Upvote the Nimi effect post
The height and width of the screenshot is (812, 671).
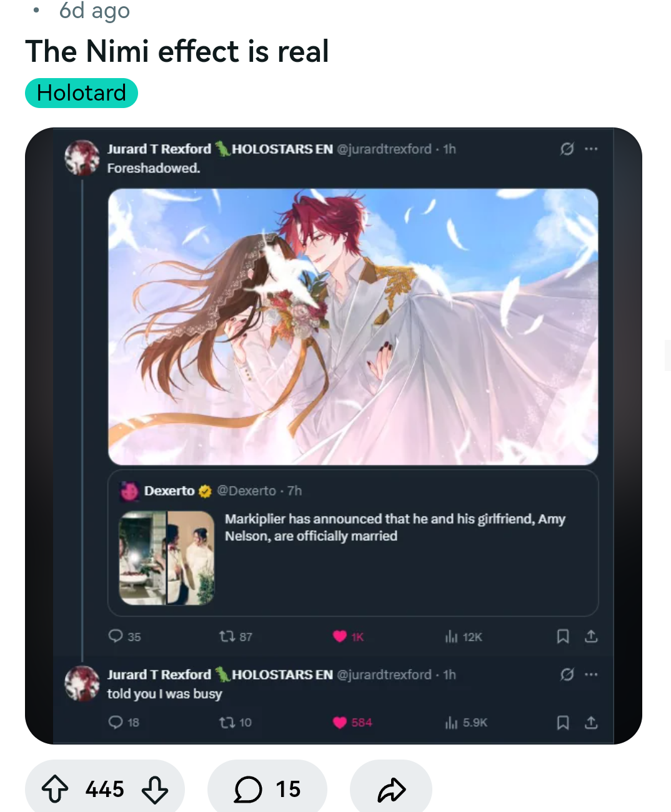[55, 789]
